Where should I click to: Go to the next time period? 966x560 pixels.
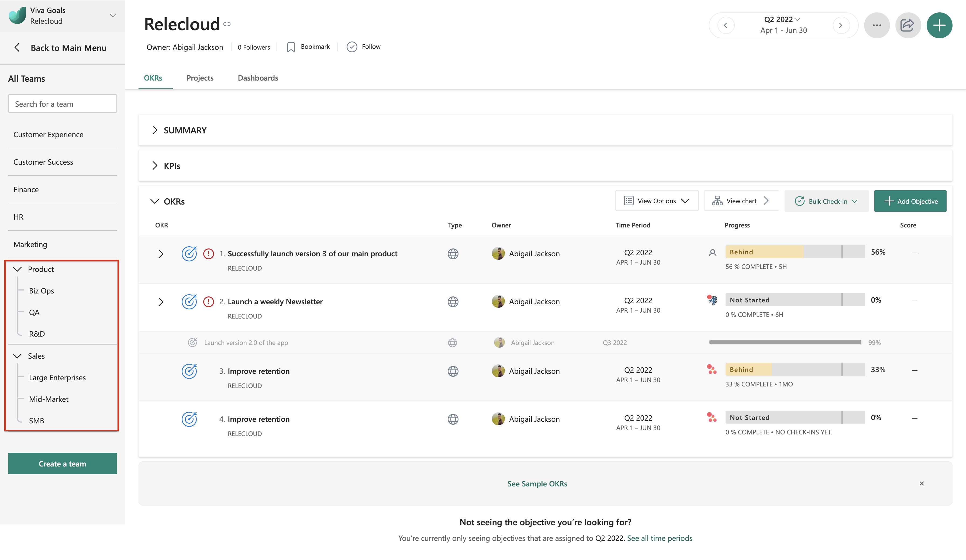tap(841, 25)
